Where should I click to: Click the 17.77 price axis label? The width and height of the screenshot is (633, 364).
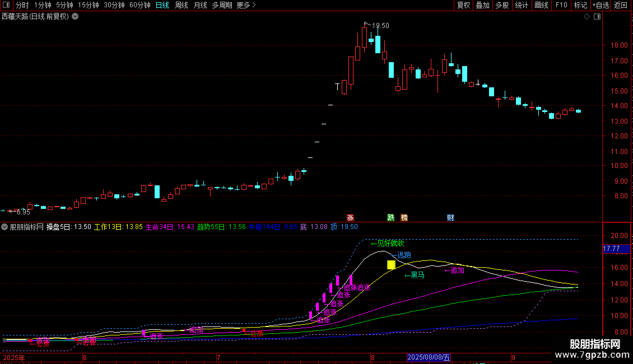pyautogui.click(x=616, y=249)
